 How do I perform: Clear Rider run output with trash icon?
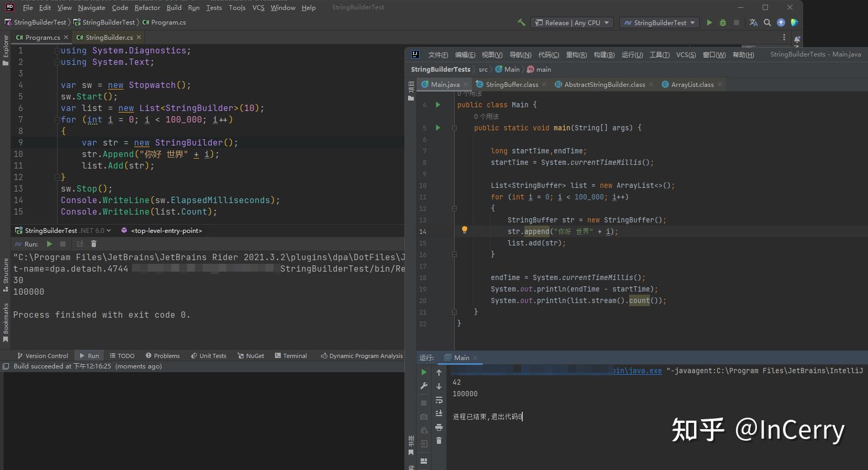pyautogui.click(x=94, y=244)
